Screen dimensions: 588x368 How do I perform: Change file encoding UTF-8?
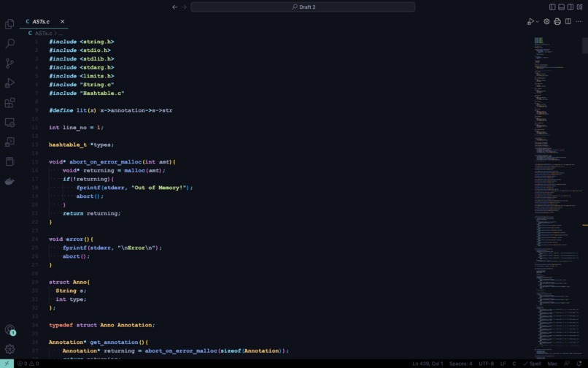(486, 364)
